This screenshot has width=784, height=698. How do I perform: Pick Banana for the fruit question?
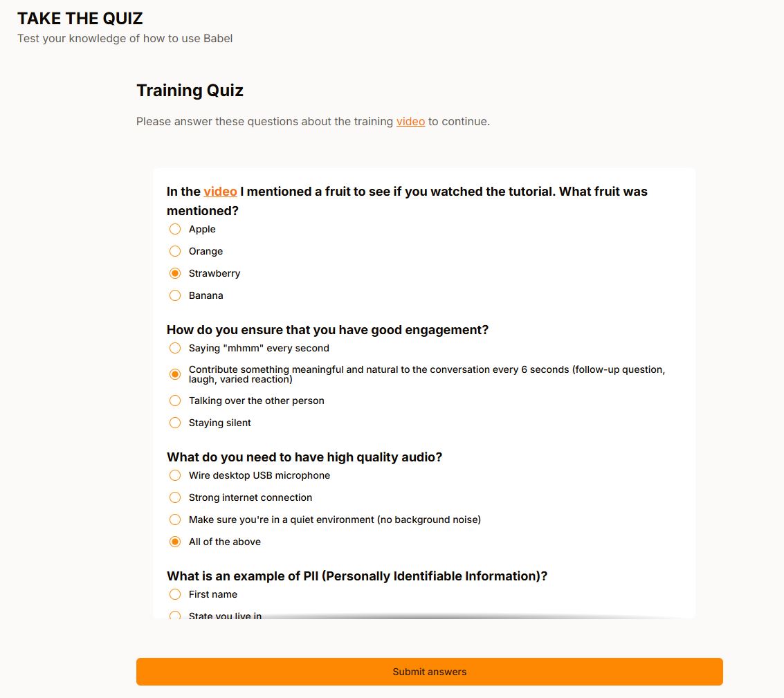pos(175,295)
